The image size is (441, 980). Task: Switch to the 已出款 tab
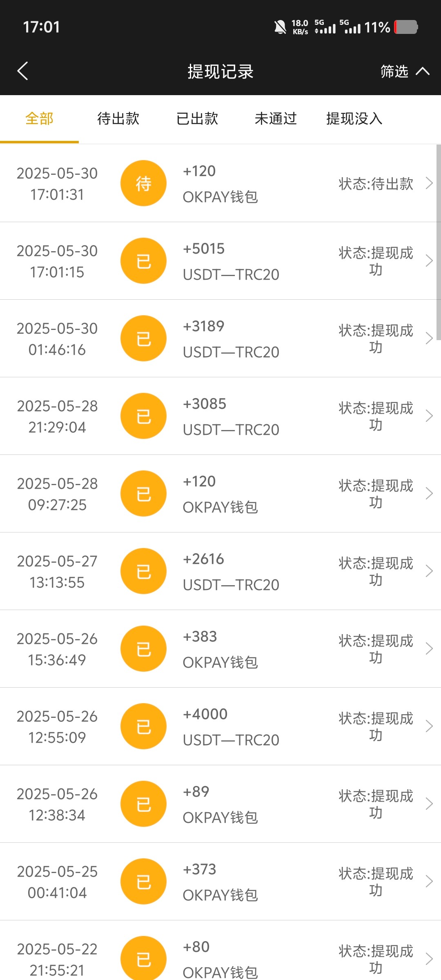197,119
